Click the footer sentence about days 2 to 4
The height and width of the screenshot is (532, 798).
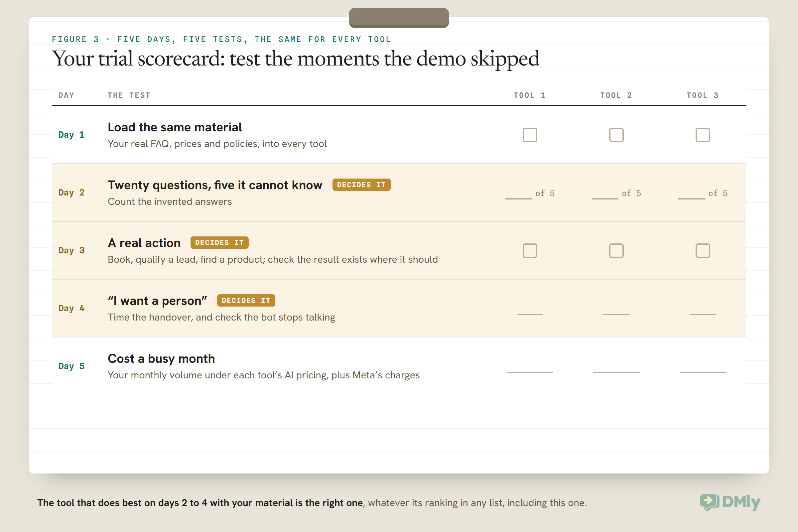312,503
